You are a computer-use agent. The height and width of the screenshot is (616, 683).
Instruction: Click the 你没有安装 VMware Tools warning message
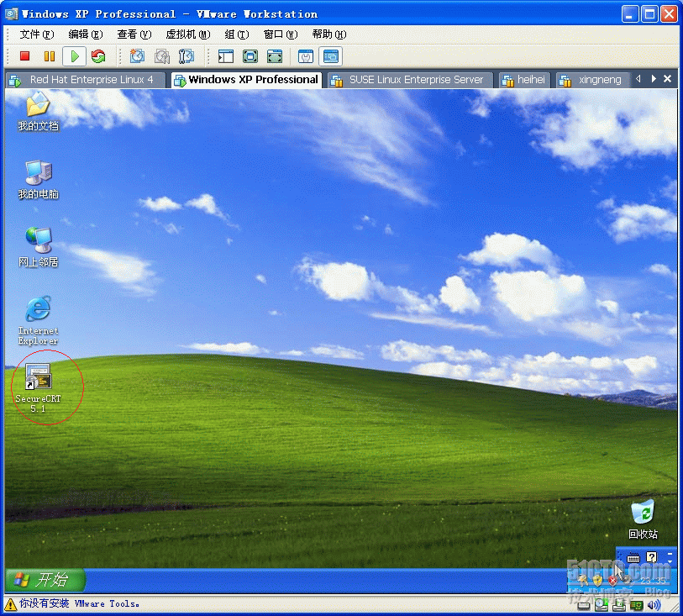click(79, 603)
